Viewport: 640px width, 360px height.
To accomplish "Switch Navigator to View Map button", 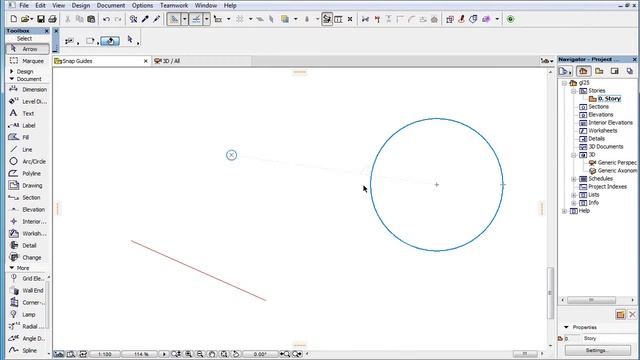I will click(599, 71).
